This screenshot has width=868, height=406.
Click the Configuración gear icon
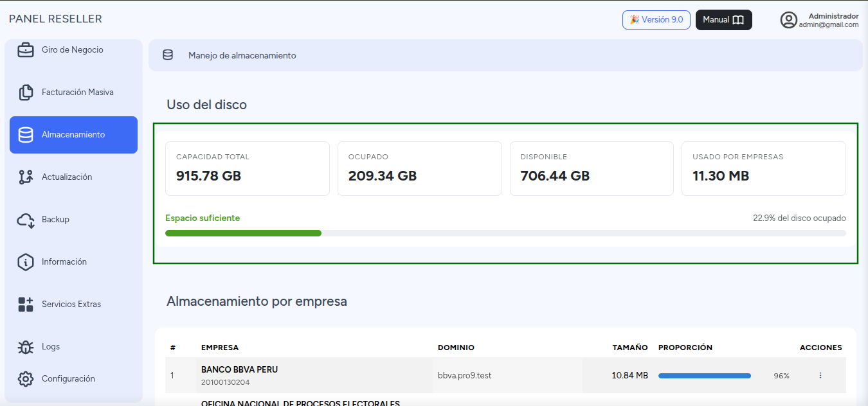point(26,379)
